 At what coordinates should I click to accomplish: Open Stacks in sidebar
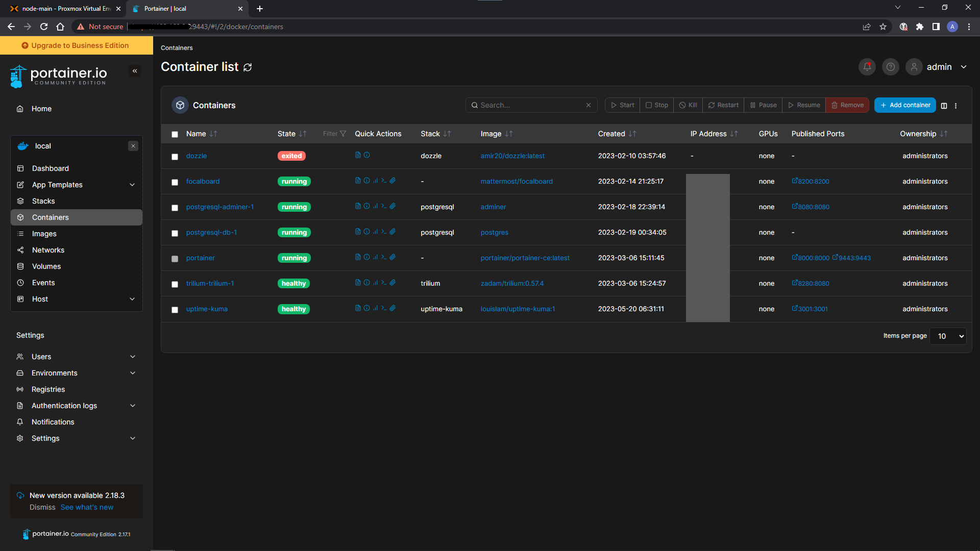pyautogui.click(x=77, y=201)
